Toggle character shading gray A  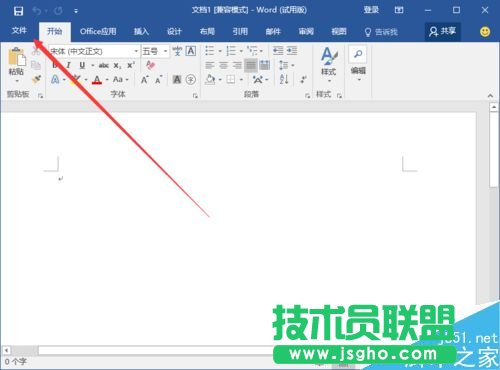[x=177, y=79]
